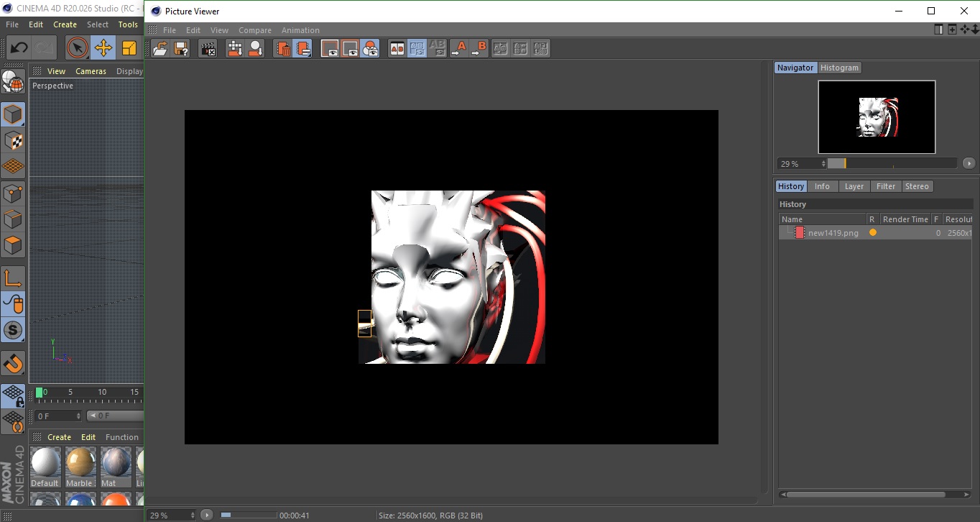
Task: Click the Open file icon in Picture Viewer
Action: (x=160, y=49)
